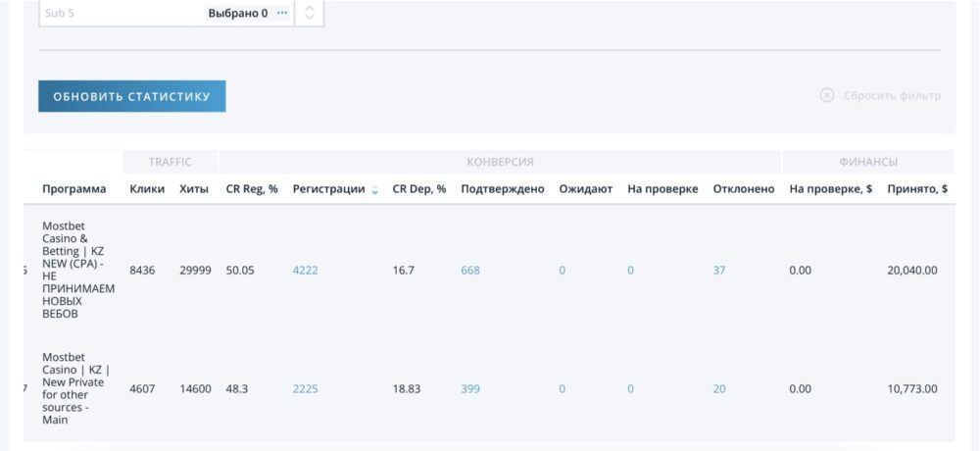
Task: Open registrations value 4222
Action: pyautogui.click(x=305, y=271)
